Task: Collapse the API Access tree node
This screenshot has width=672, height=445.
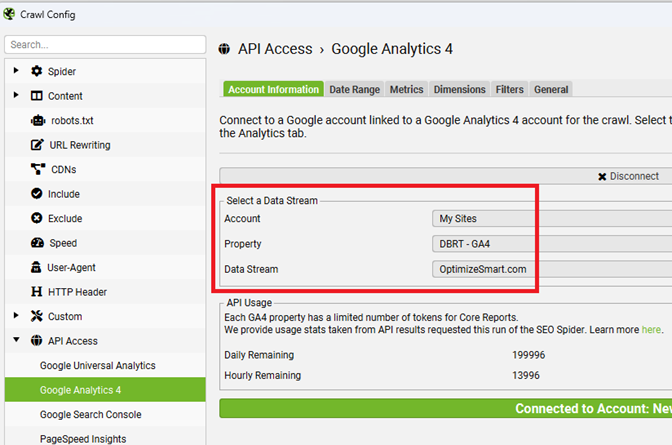Action: coord(16,340)
